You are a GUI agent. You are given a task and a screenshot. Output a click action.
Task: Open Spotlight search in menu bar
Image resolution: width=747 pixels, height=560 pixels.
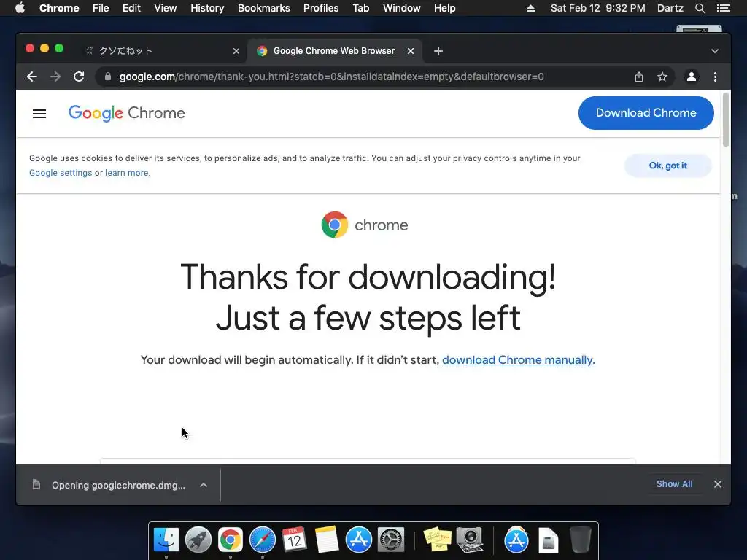tap(700, 8)
